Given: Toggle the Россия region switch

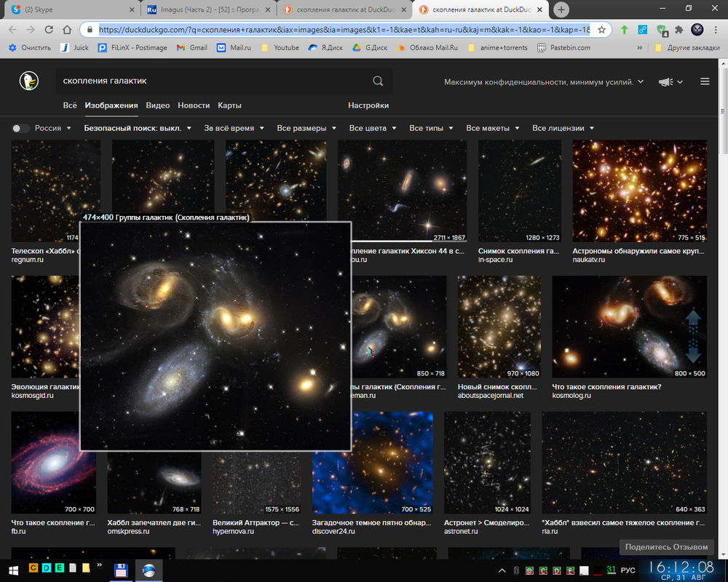Looking at the screenshot, I should point(20,128).
